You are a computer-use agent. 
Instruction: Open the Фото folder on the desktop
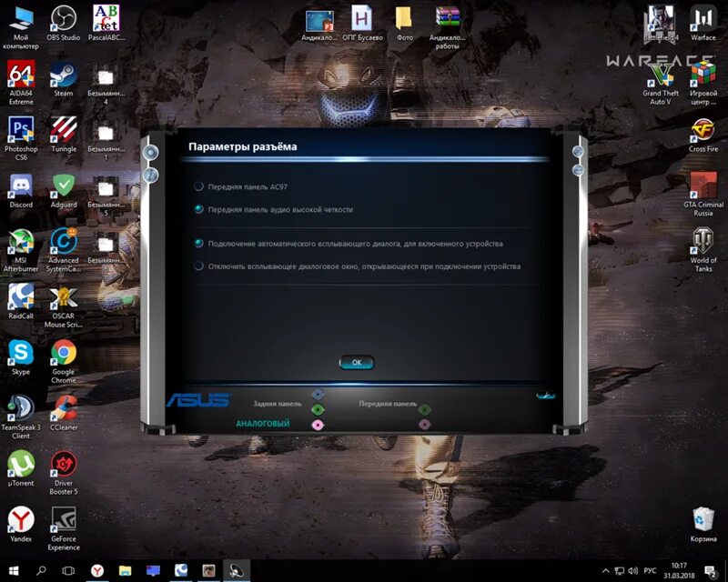(404, 23)
